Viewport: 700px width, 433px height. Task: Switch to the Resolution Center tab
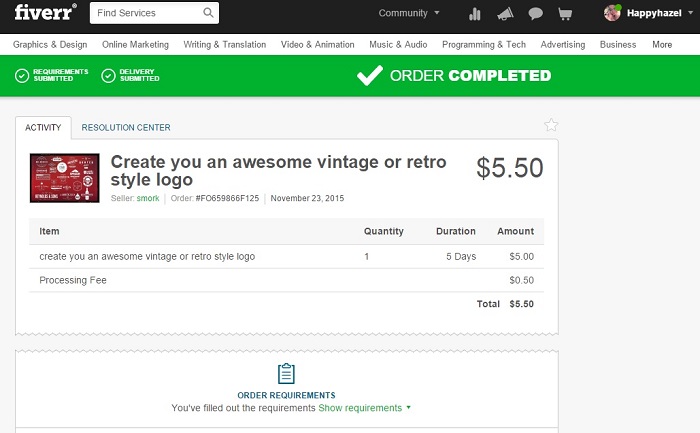[x=126, y=128]
